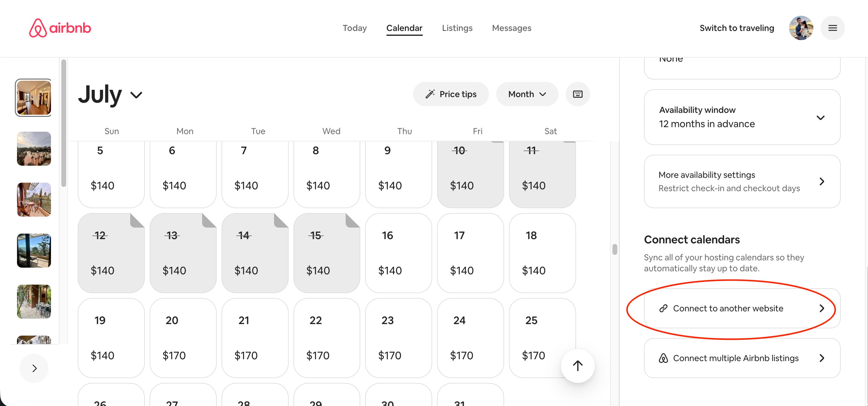Select July 22 date cell
The image size is (868, 406).
pos(327,338)
